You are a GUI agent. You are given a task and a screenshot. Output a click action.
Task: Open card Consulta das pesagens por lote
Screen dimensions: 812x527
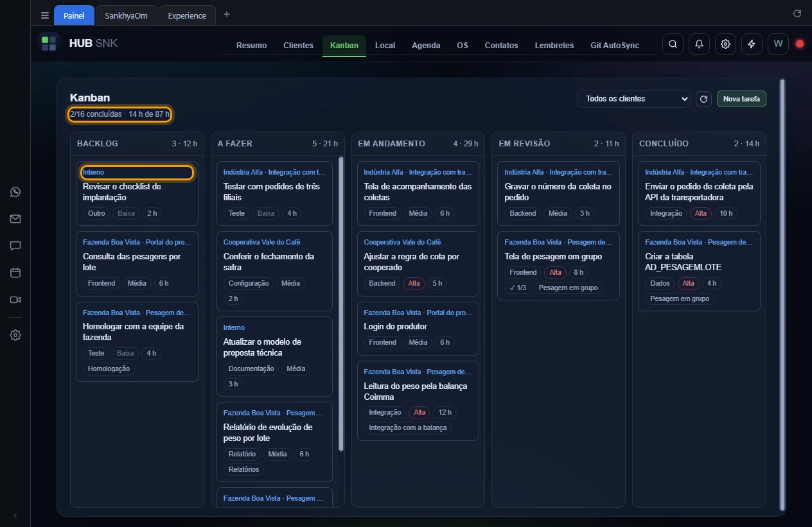137,263
